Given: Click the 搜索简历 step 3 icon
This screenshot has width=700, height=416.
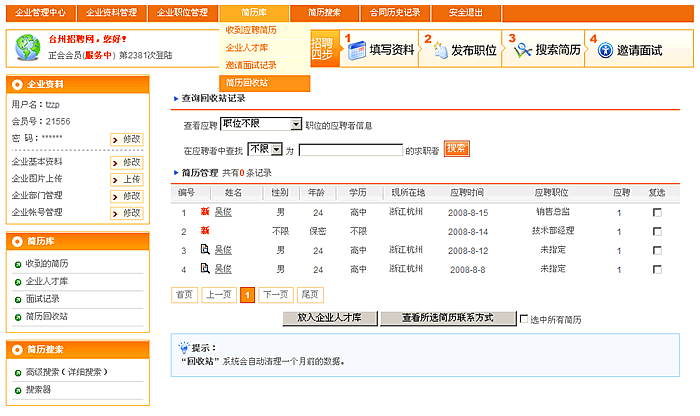Looking at the screenshot, I should (523, 50).
